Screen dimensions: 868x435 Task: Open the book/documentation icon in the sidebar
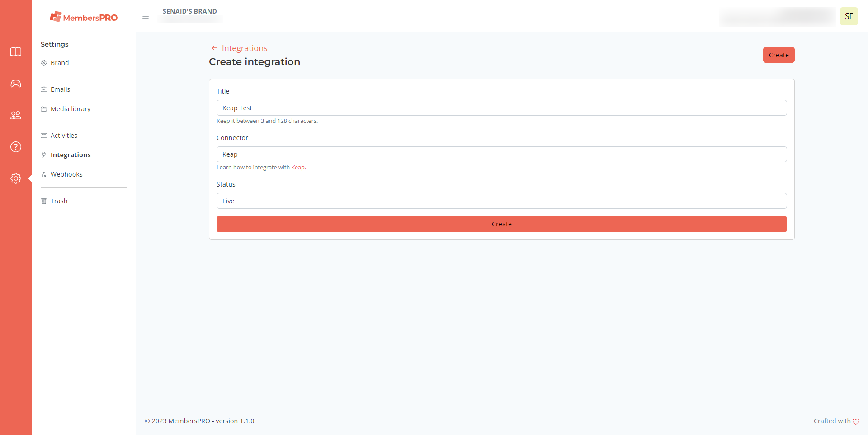[x=16, y=52]
